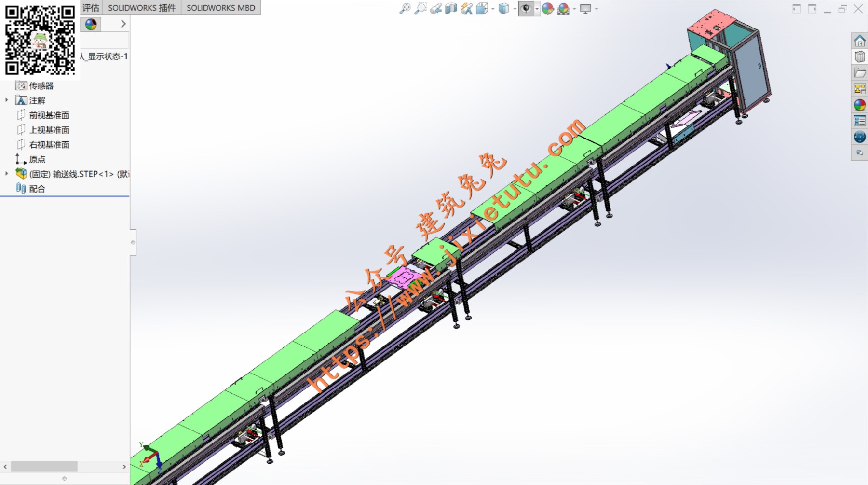Screen dimensions: 868x485
Task: Click the DisplayManager color ball tab
Action: click(91, 24)
